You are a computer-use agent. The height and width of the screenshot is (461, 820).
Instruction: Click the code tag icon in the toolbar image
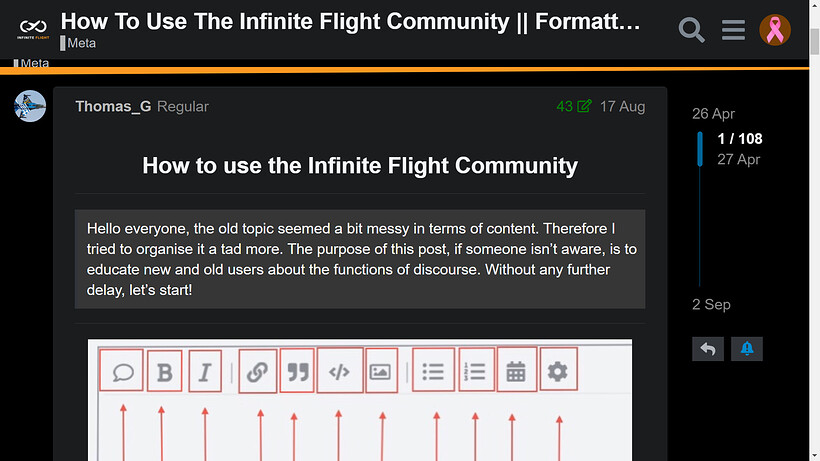[x=339, y=371]
